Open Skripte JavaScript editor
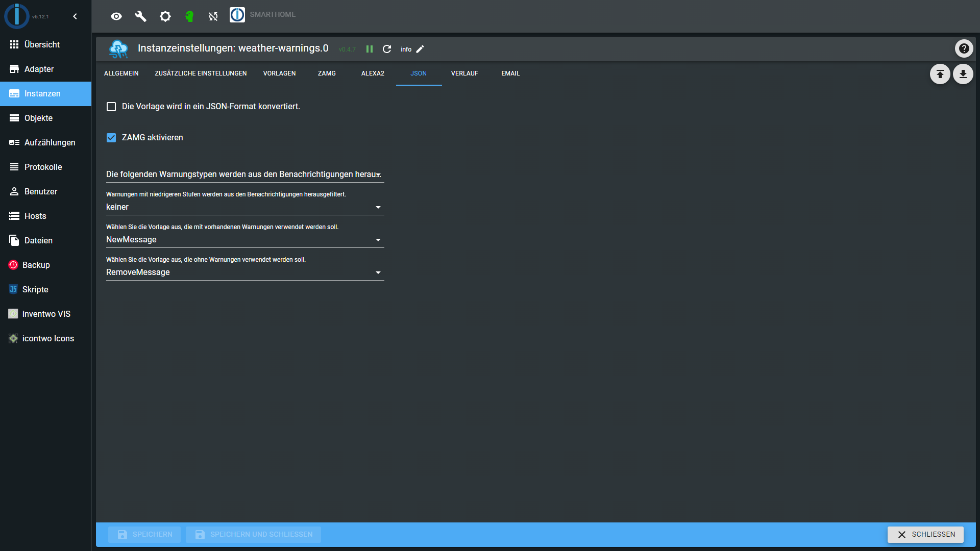This screenshot has width=980, height=551. click(x=46, y=289)
